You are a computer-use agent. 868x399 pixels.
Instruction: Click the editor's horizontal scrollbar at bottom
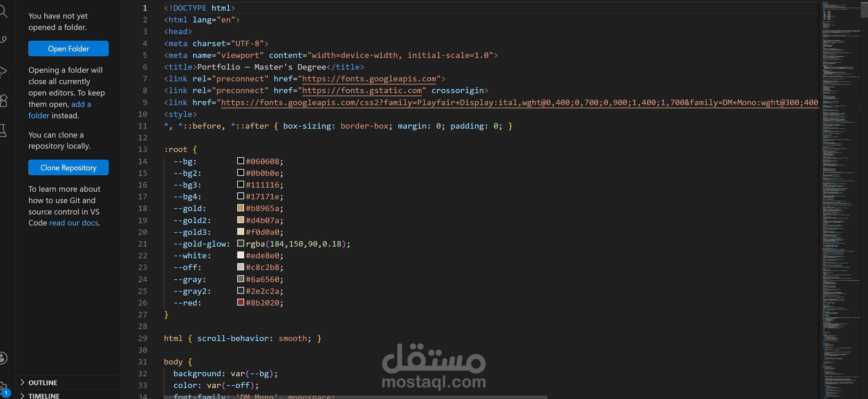[x=355, y=397]
